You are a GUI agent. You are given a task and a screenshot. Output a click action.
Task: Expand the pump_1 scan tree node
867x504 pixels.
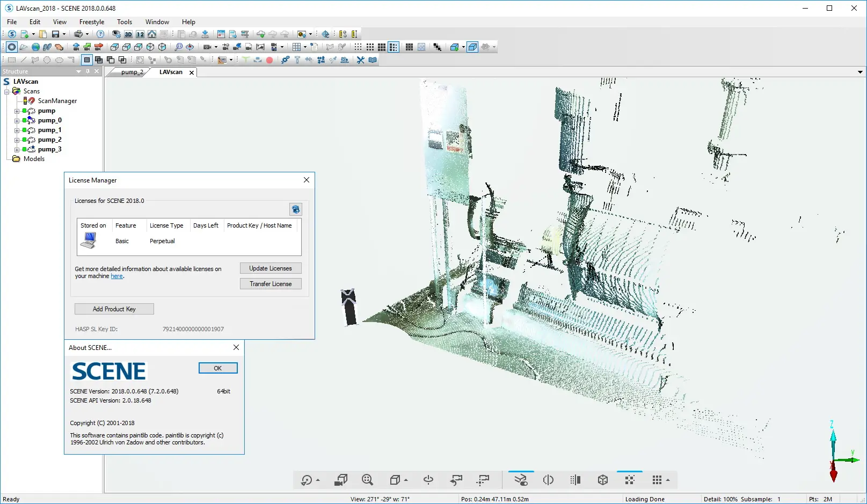17,130
